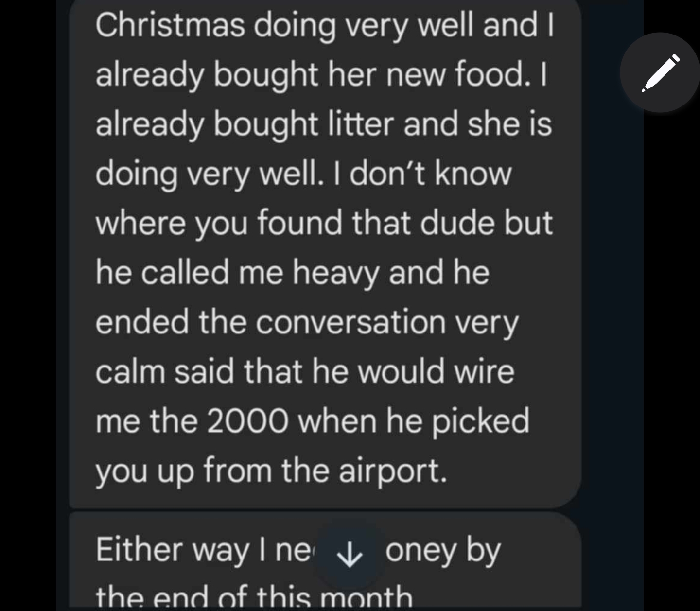The image size is (700, 611).
Task: Click the word 'Christmas' at the top
Action: coord(170,25)
